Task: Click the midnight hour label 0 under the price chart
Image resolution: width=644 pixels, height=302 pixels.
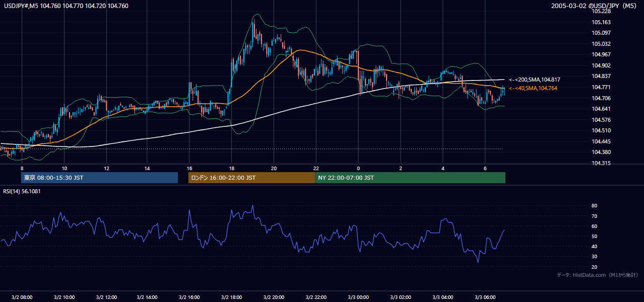Action: click(x=358, y=168)
